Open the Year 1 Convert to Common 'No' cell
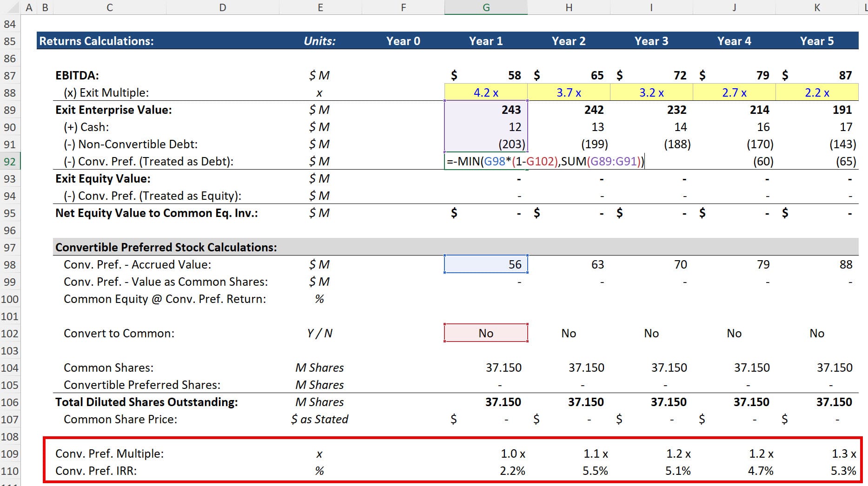Image resolution: width=868 pixels, height=486 pixels. click(486, 333)
